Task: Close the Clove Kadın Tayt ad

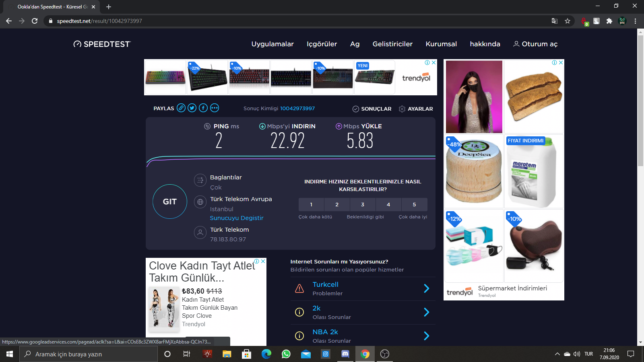Action: (263, 261)
